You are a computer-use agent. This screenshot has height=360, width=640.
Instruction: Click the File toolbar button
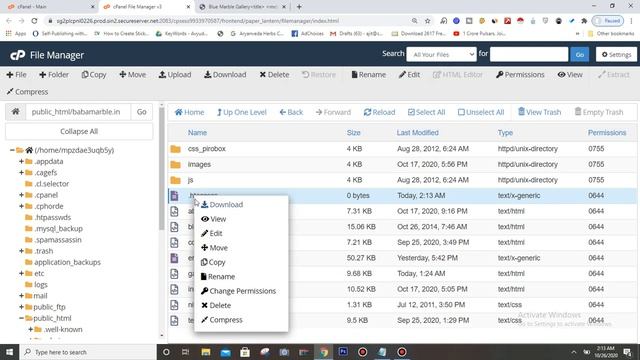17,75
